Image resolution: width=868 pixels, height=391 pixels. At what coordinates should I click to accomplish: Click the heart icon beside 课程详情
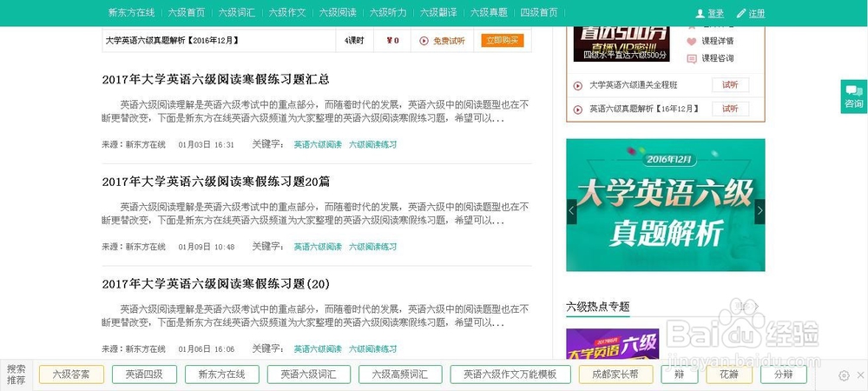pos(692,41)
